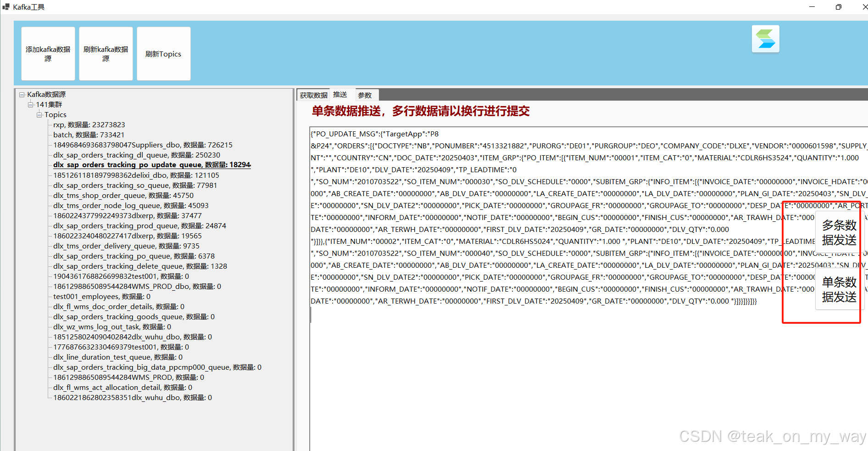Image resolution: width=868 pixels, height=451 pixels.
Task: Restore down the Kafka工具 window
Action: (x=839, y=7)
